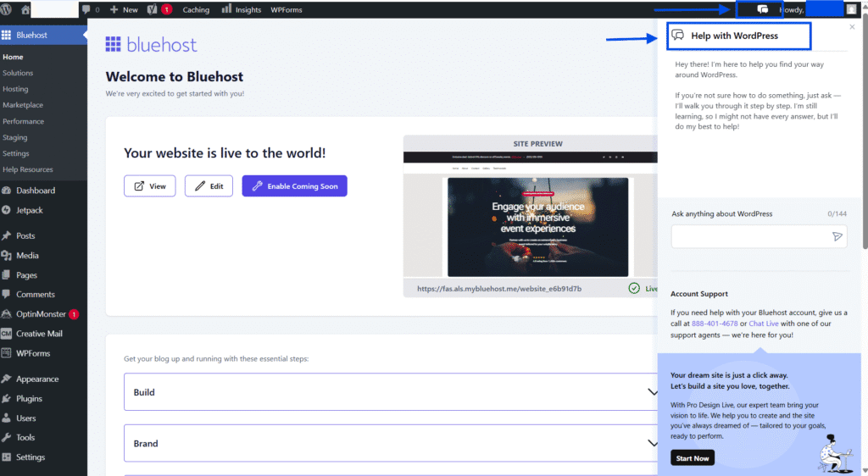Viewport: 868px width, 476px height.
Task: Close the Help with WordPress panel
Action: coord(852,26)
